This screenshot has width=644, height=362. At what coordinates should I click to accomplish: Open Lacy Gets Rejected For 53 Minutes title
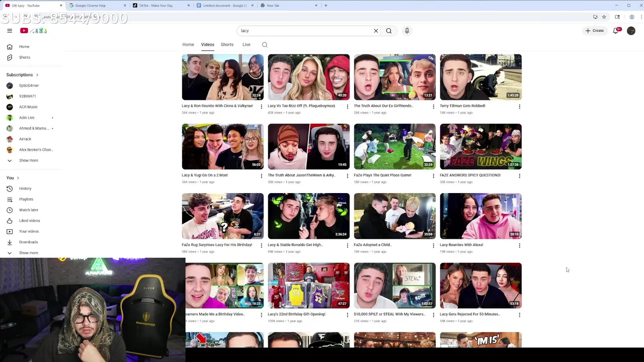pyautogui.click(x=470, y=314)
